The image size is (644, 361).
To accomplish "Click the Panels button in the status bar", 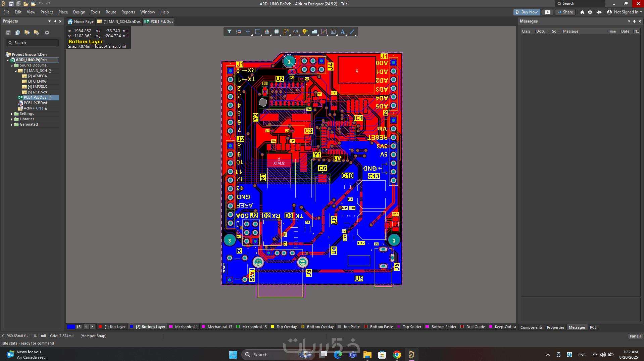I will 635,336.
